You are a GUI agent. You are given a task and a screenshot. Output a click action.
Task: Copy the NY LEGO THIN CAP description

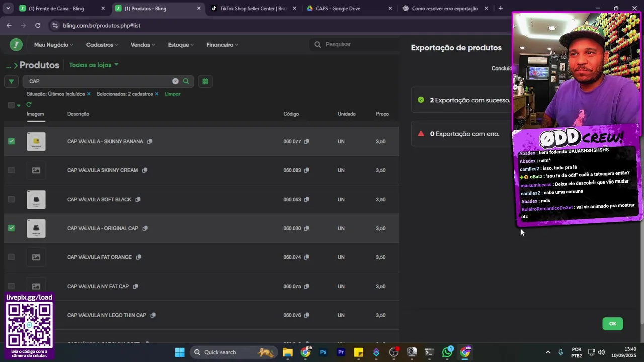coord(153,315)
